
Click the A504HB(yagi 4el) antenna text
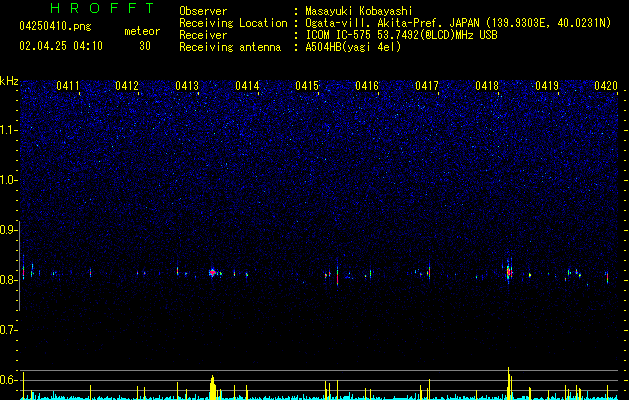[x=353, y=47]
